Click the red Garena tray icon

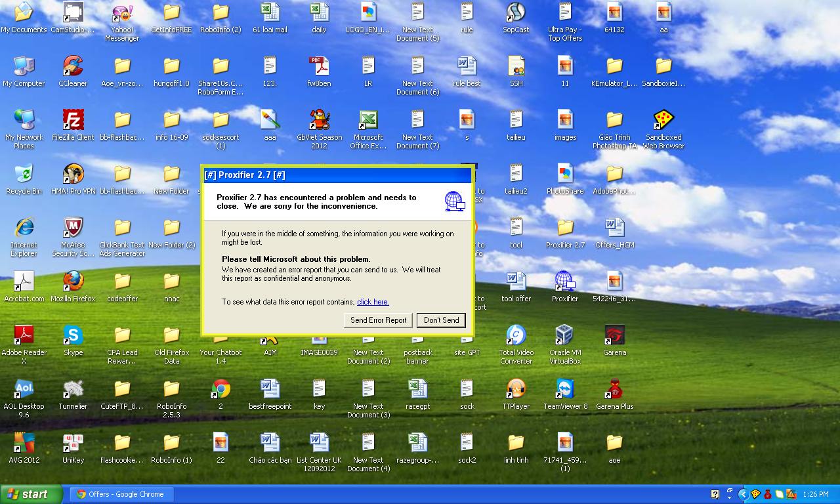coord(767,494)
